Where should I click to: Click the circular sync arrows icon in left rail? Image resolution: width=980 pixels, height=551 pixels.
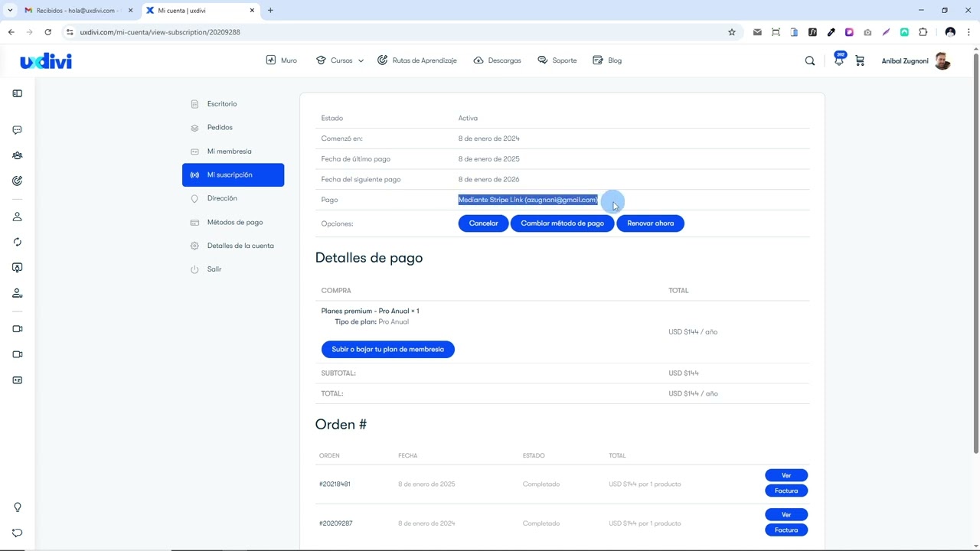pos(17,242)
